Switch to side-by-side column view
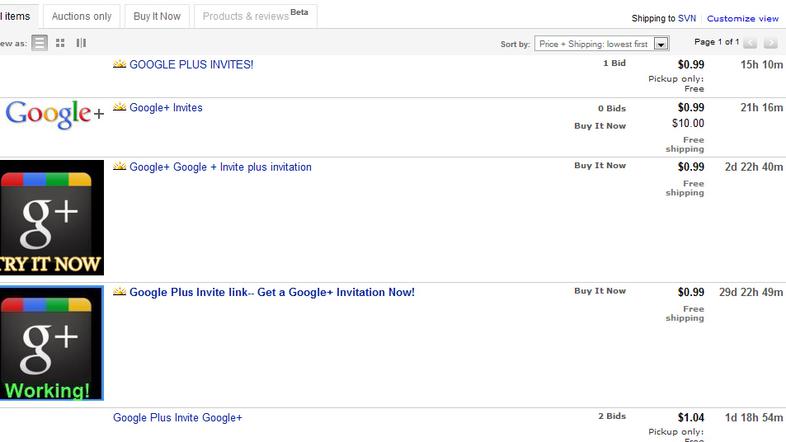 (x=81, y=43)
